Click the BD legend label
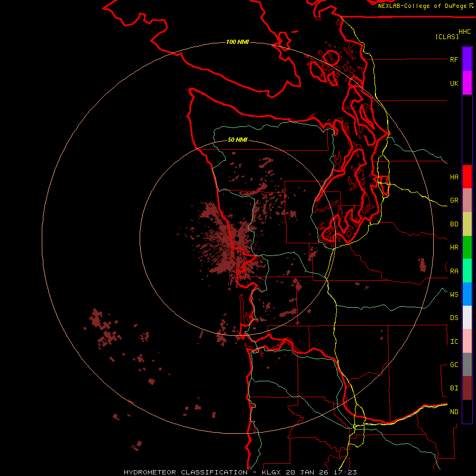The height and width of the screenshot is (476, 476). click(454, 224)
